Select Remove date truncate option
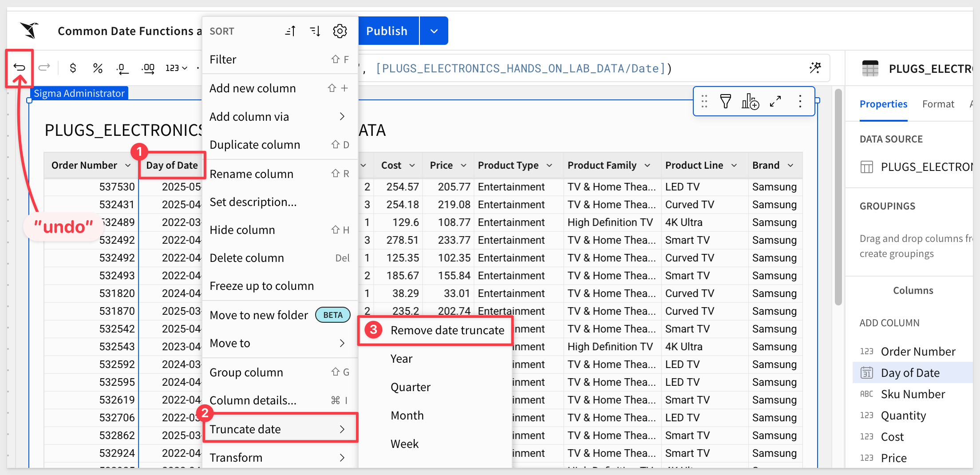980x475 pixels. [x=447, y=330]
